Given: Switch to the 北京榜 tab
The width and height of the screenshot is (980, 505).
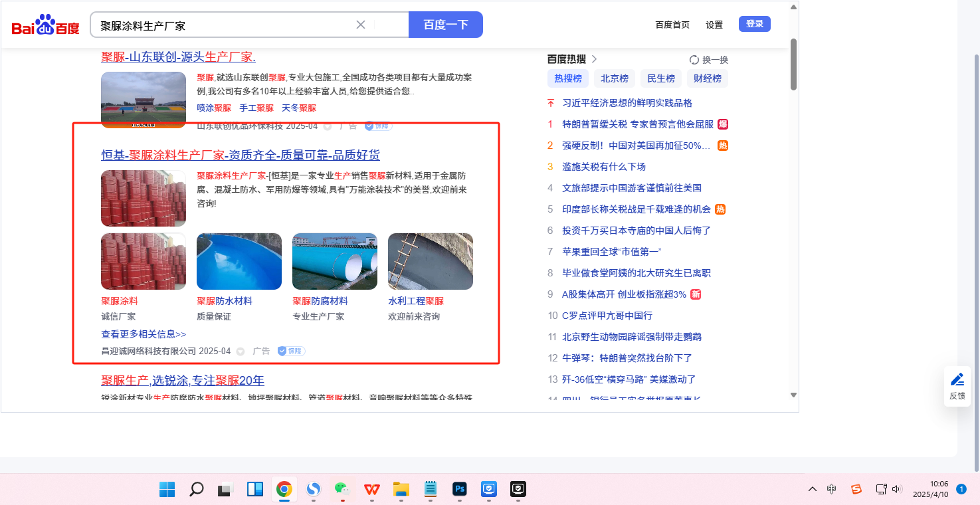Looking at the screenshot, I should point(615,78).
